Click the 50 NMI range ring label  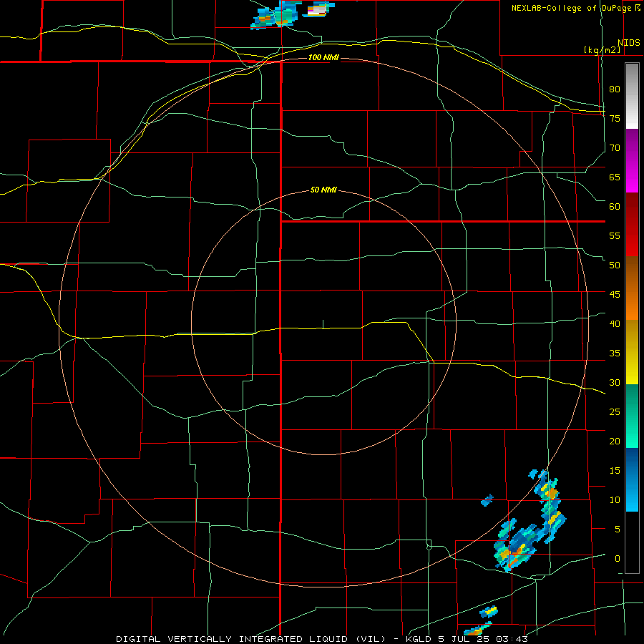(x=323, y=190)
